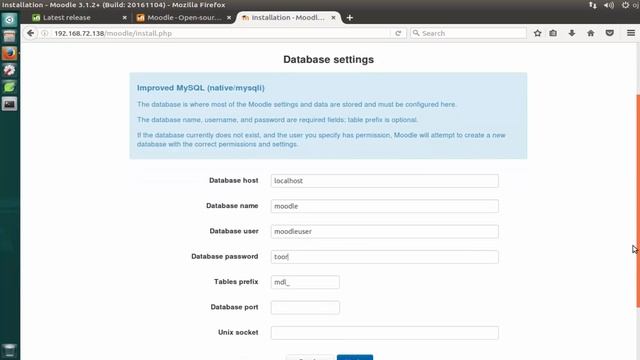Click the Firefox icon in the launcher
The image size is (640, 360).
coord(9,53)
